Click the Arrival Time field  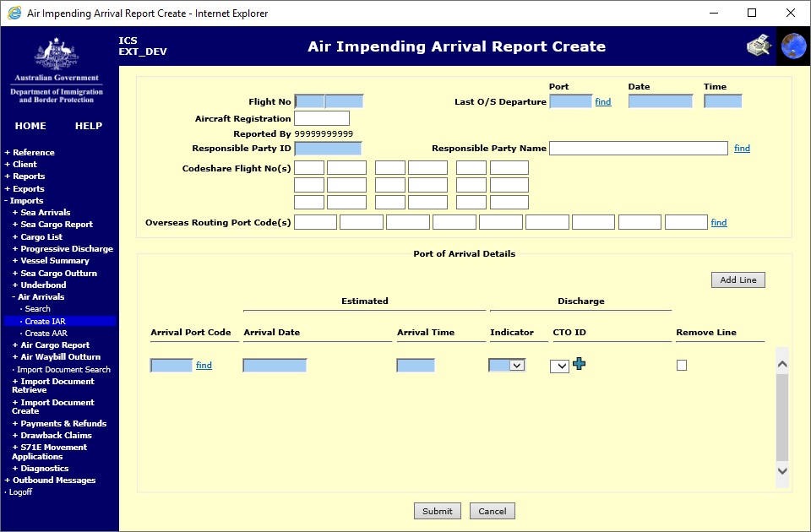(x=416, y=366)
